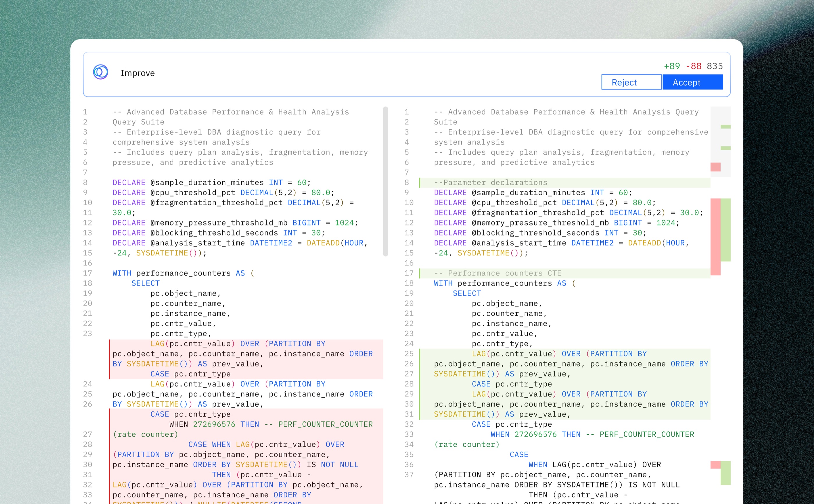
Task: Click right pane 'pc.counter_name,' line 21
Action: tap(509, 313)
